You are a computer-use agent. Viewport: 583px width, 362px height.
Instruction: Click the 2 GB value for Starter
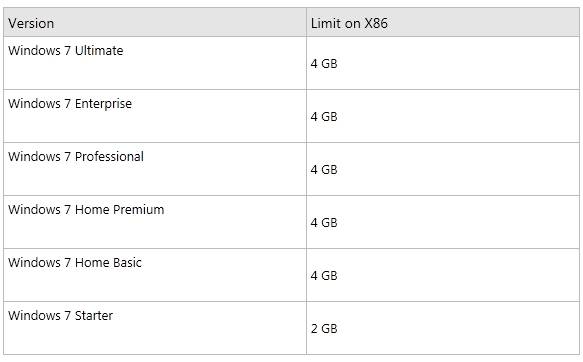[324, 329]
